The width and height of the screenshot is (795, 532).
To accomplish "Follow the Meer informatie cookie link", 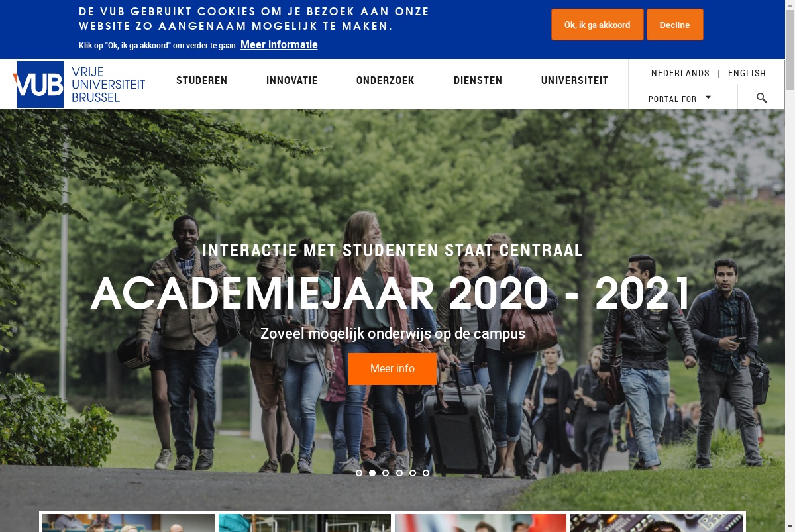I will click(279, 44).
